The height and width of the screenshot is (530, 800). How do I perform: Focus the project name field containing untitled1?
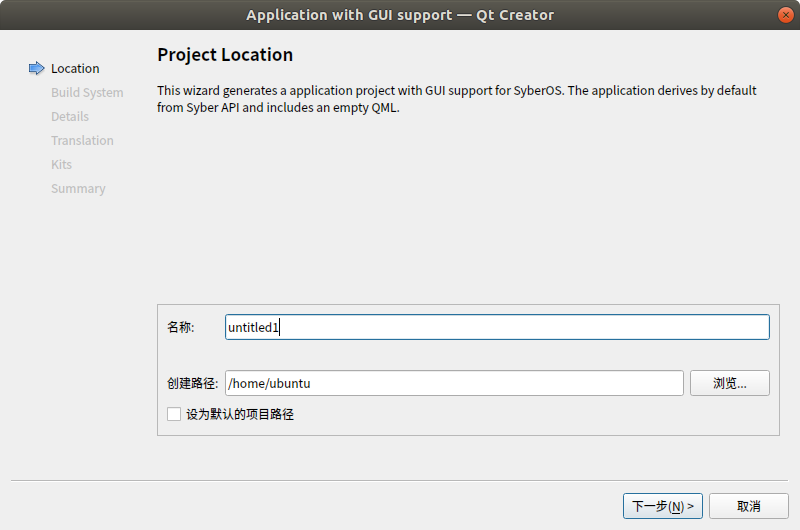click(497, 327)
